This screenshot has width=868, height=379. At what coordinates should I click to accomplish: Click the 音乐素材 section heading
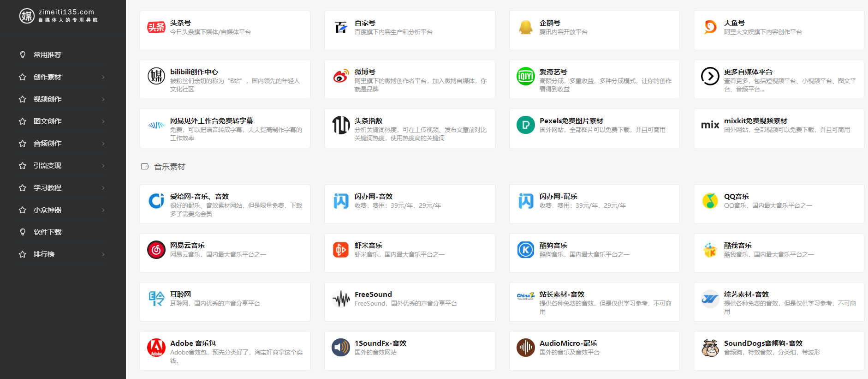(x=170, y=167)
